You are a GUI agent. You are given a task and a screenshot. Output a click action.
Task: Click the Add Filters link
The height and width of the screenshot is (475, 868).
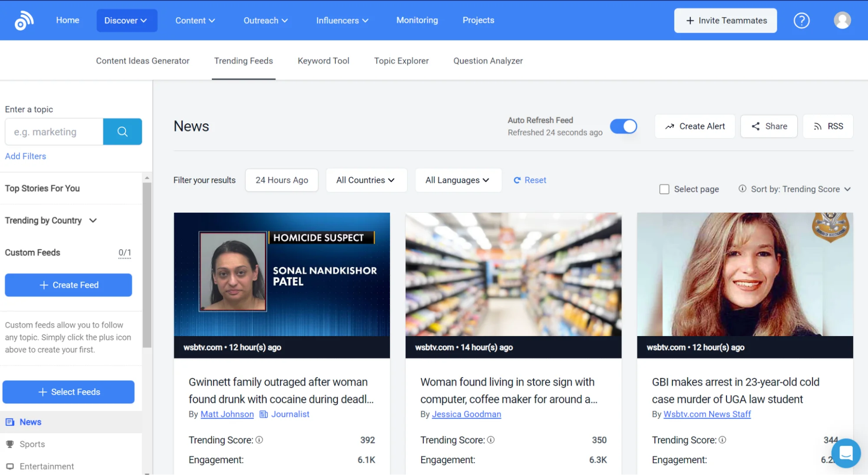(x=25, y=156)
